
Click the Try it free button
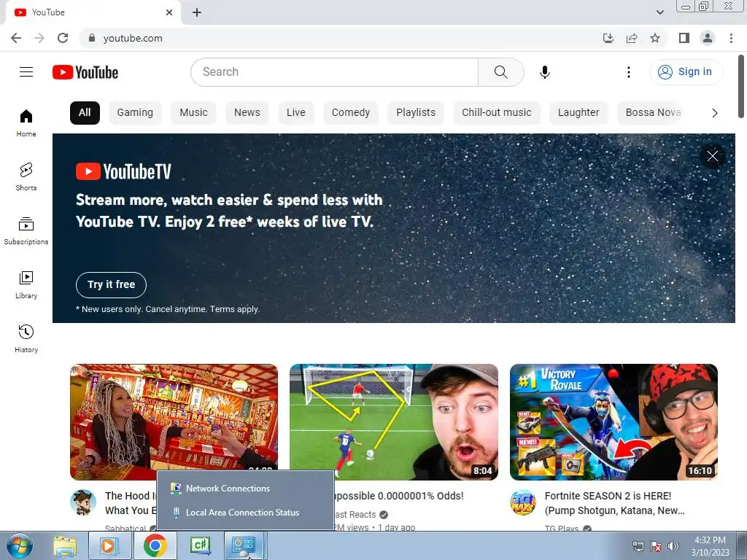click(111, 285)
